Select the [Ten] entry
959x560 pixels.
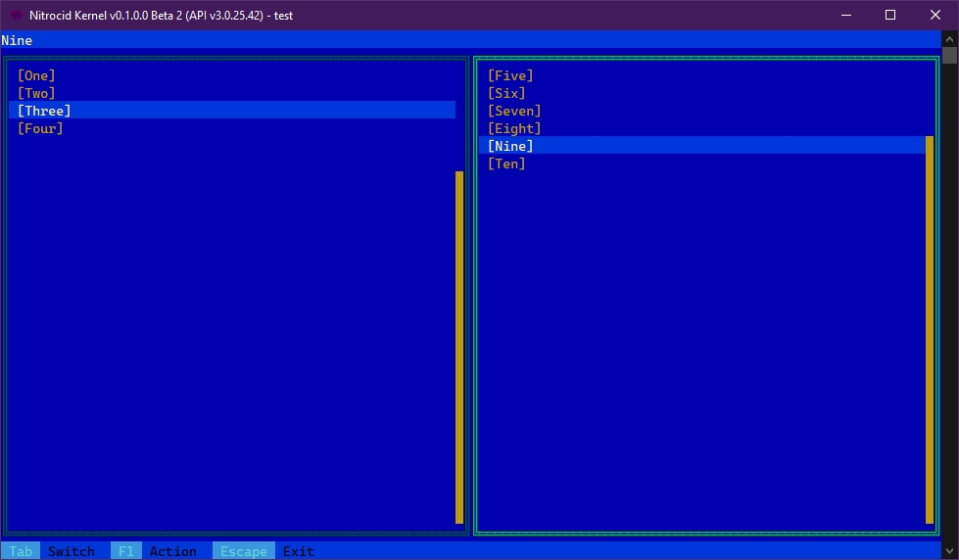click(x=506, y=163)
